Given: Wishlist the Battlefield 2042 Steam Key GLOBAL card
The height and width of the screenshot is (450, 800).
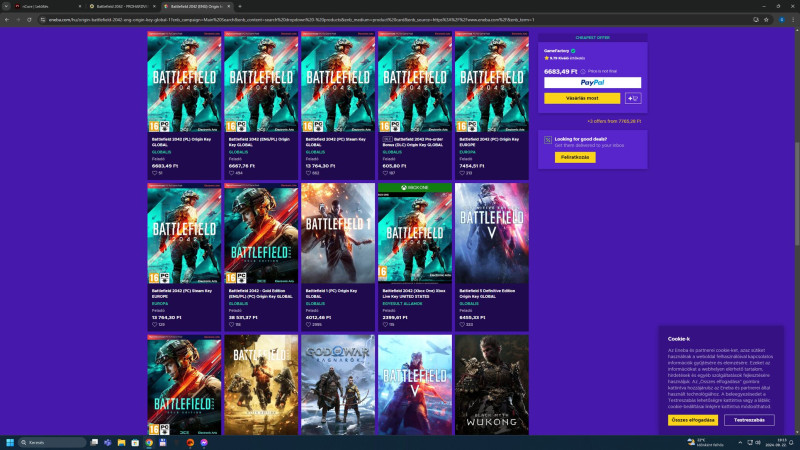Looking at the screenshot, I should pyautogui.click(x=309, y=173).
